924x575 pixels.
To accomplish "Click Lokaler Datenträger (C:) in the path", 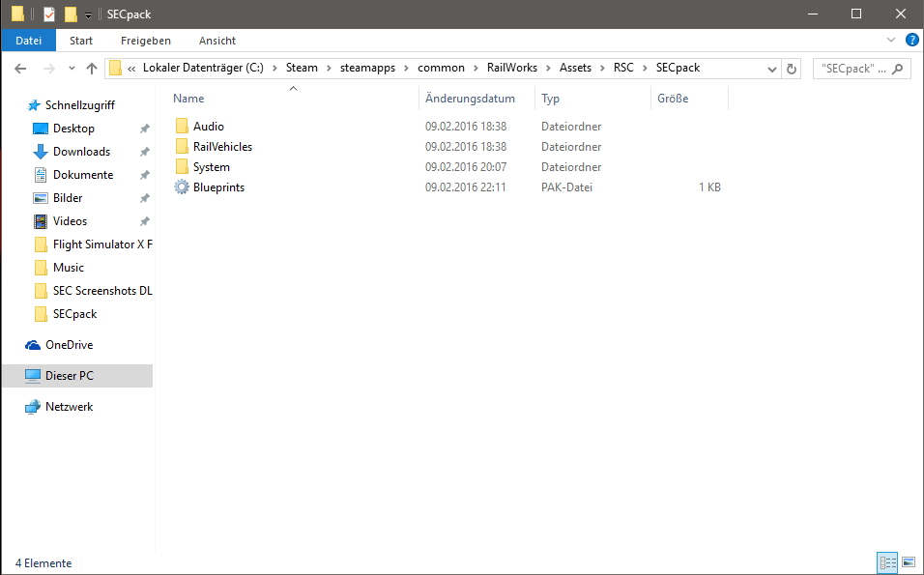I will (x=203, y=68).
